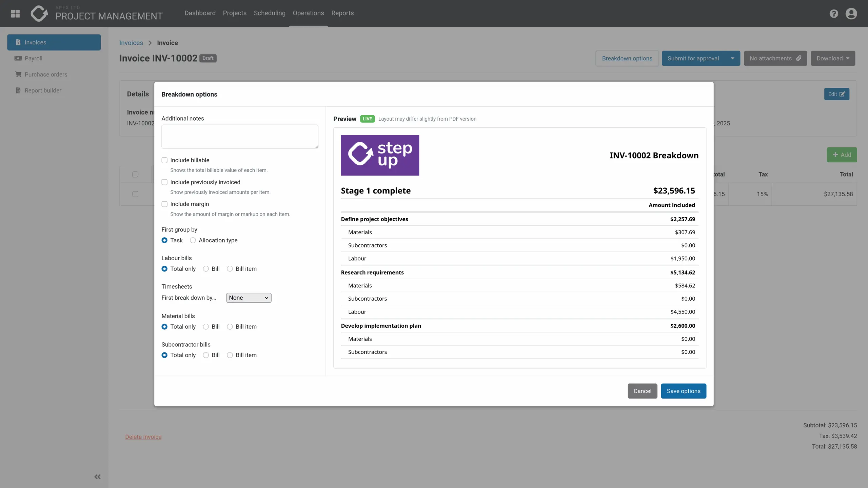Open the Download dropdown menu

tap(833, 58)
